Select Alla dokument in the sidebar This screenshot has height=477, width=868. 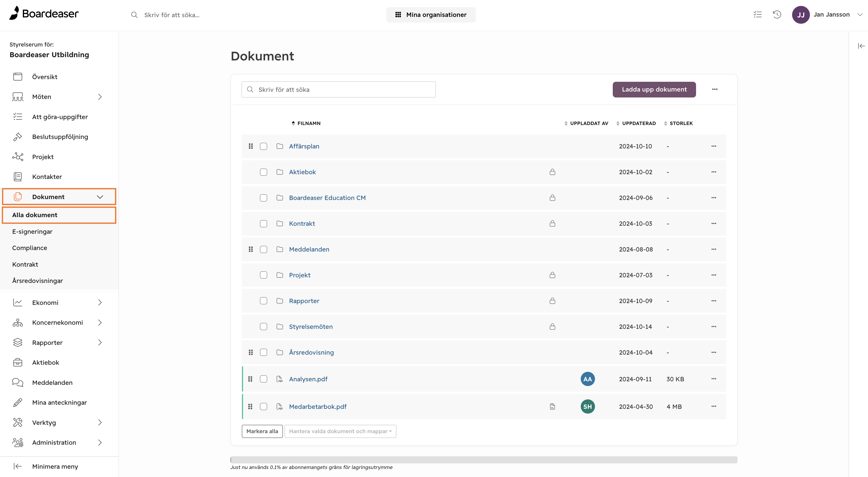(x=34, y=215)
